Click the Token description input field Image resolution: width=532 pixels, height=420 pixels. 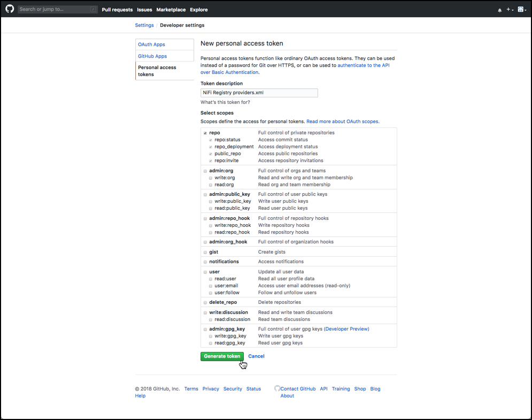pos(259,93)
